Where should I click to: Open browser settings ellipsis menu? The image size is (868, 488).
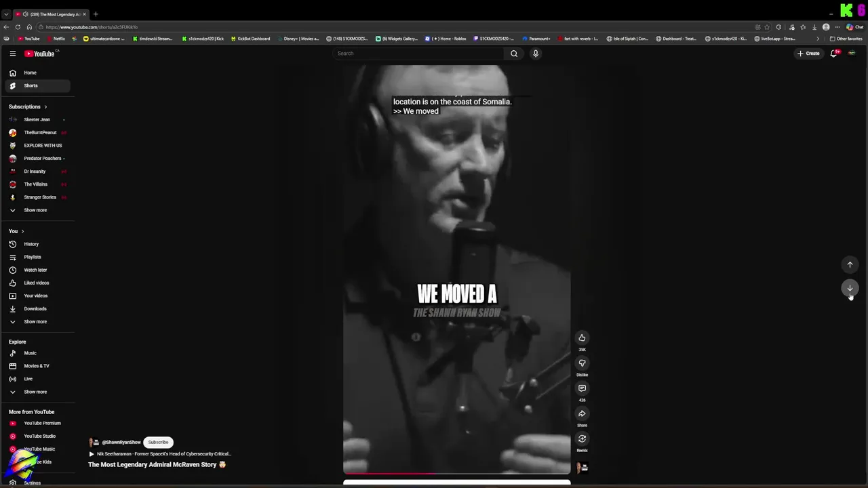(x=837, y=27)
